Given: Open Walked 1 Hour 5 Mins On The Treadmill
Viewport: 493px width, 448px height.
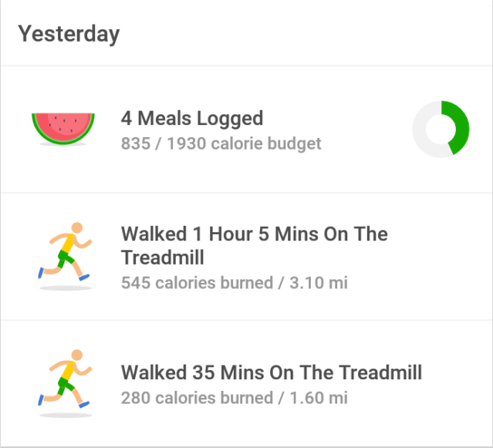Looking at the screenshot, I should pyautogui.click(x=254, y=234).
